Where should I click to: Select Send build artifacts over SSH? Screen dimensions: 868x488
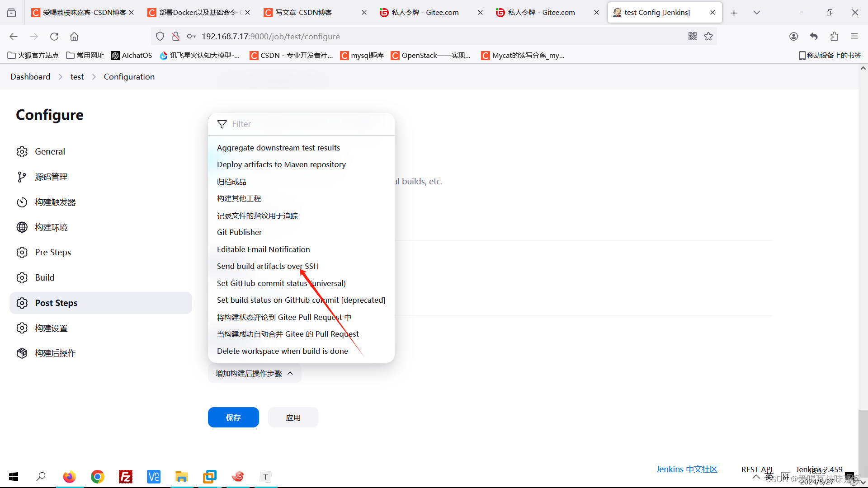click(x=268, y=266)
